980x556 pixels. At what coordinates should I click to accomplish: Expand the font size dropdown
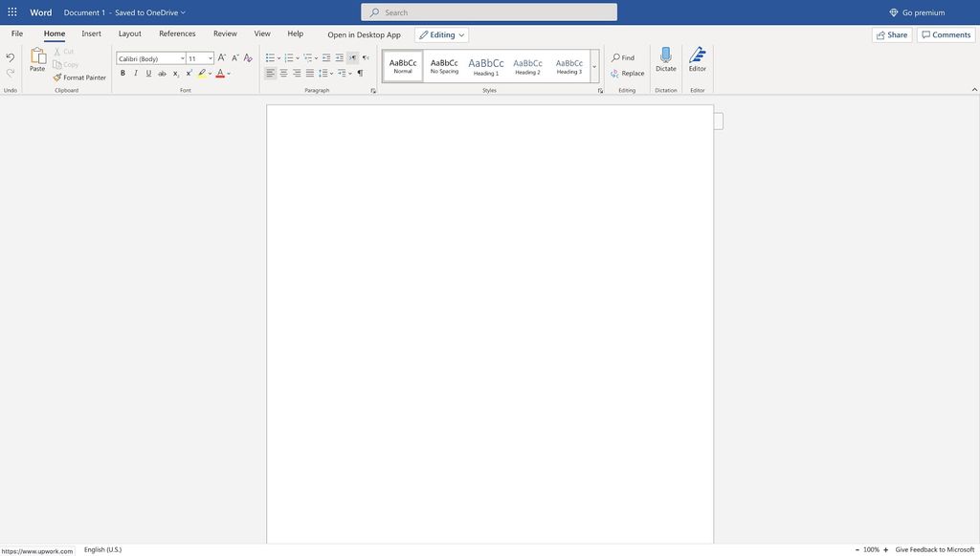209,57
